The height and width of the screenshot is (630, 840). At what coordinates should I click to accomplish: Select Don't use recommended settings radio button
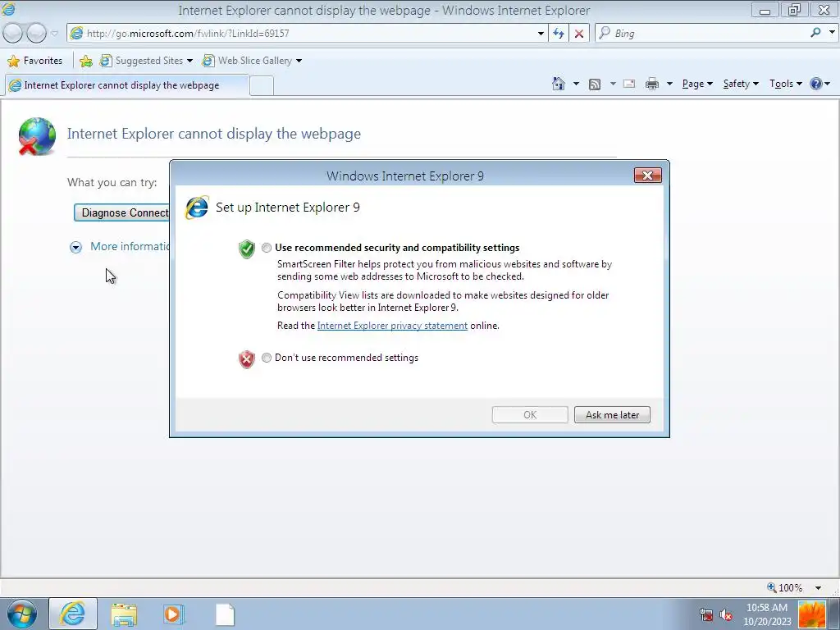267,358
